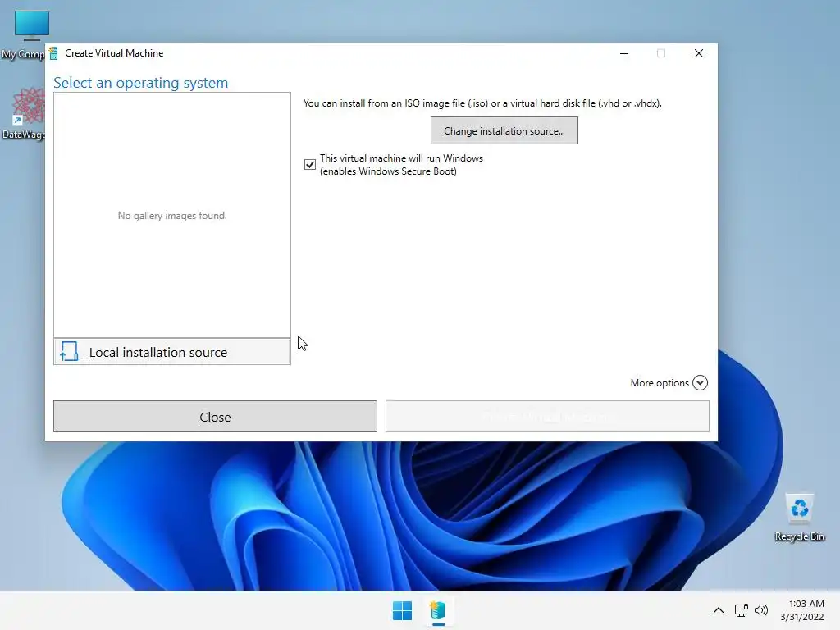Click the 'More options' label text

(660, 382)
